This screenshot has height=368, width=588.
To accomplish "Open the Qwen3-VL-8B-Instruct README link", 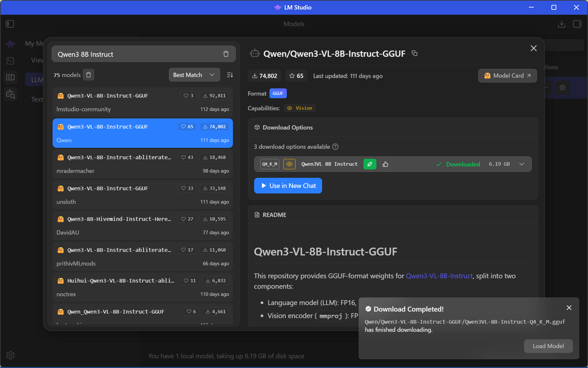I will point(439,276).
